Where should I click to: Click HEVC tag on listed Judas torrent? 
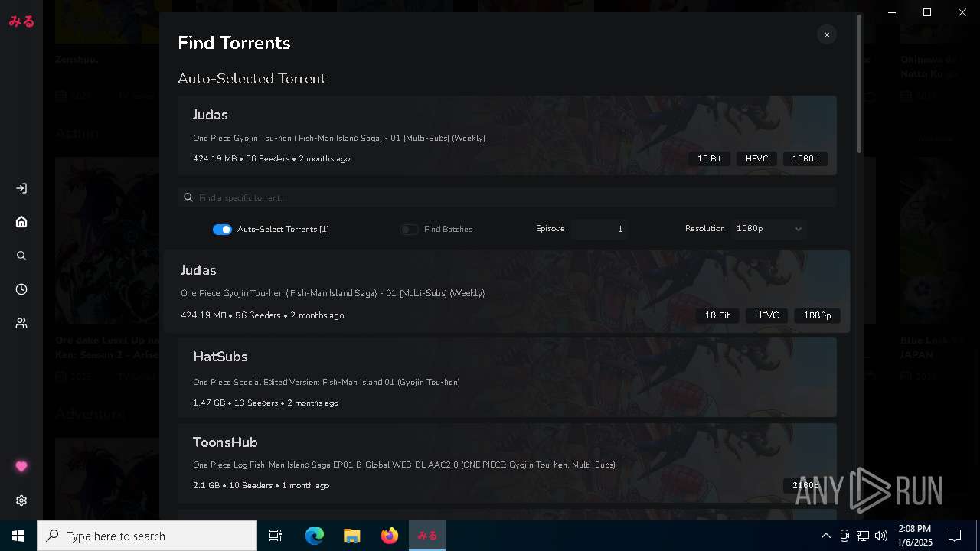point(766,315)
